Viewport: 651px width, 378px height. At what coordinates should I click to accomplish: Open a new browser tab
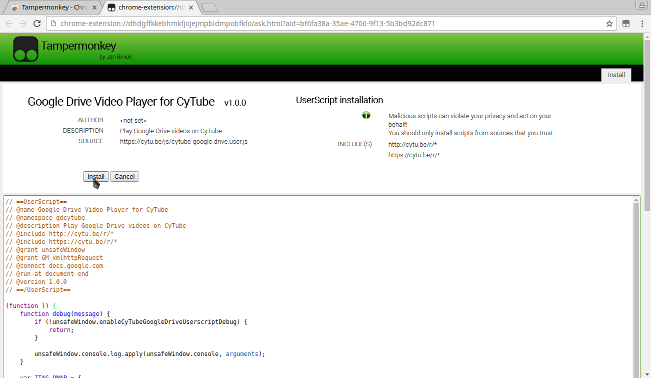[x=210, y=7]
